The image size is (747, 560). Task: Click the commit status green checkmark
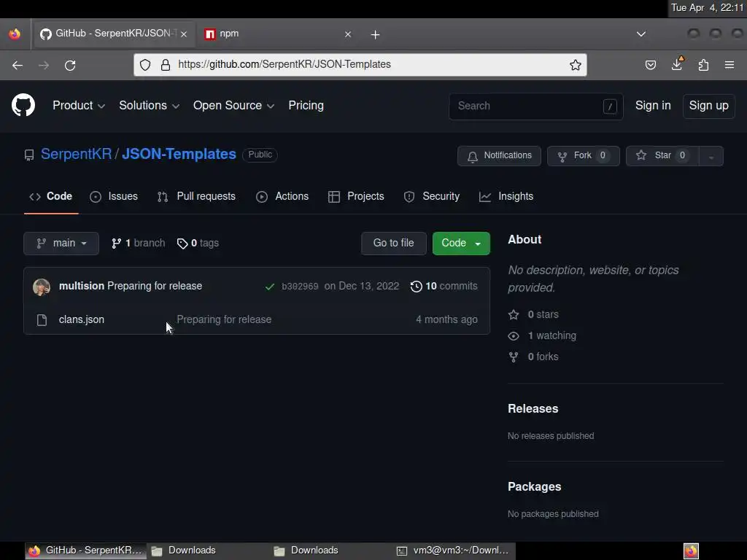coord(270,287)
